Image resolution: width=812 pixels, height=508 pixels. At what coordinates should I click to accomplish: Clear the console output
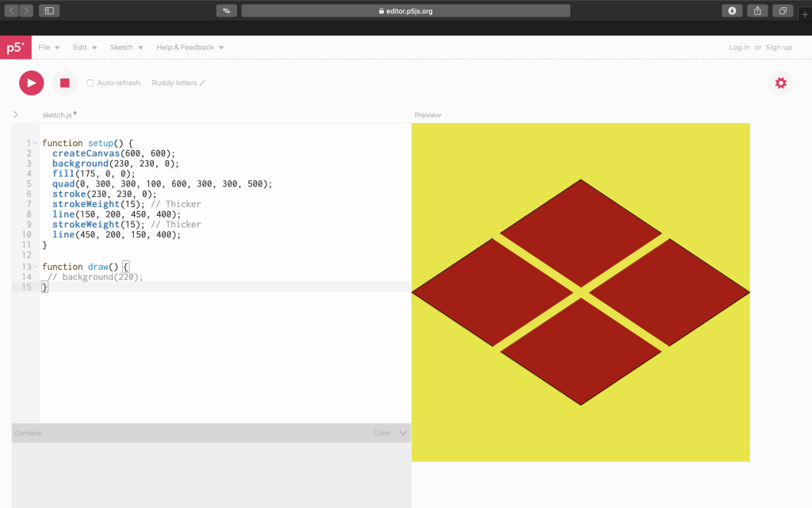tap(382, 433)
